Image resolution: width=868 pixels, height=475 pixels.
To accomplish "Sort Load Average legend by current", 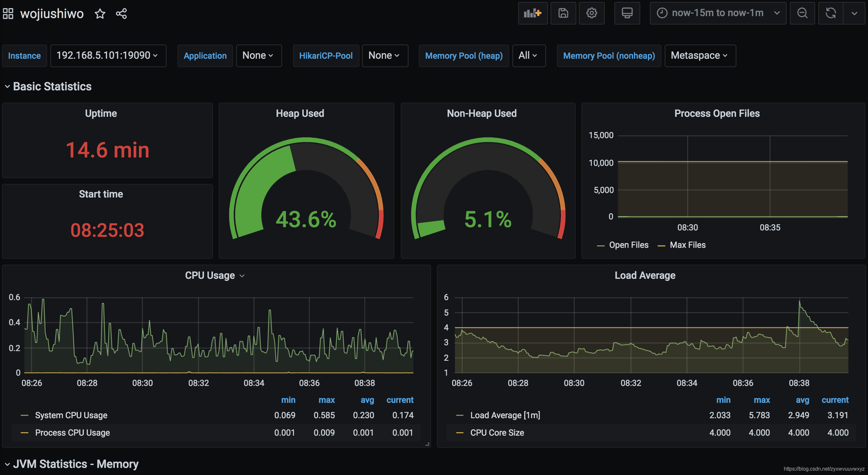I will coord(835,400).
